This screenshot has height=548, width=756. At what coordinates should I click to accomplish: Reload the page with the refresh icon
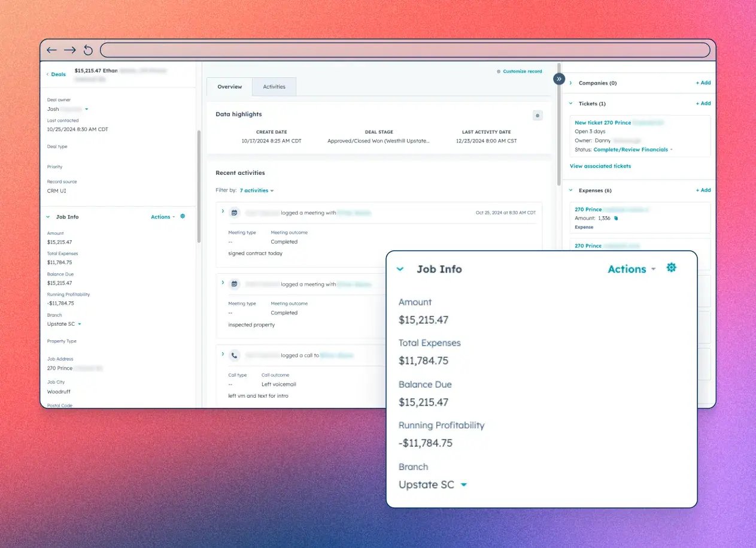tap(88, 50)
